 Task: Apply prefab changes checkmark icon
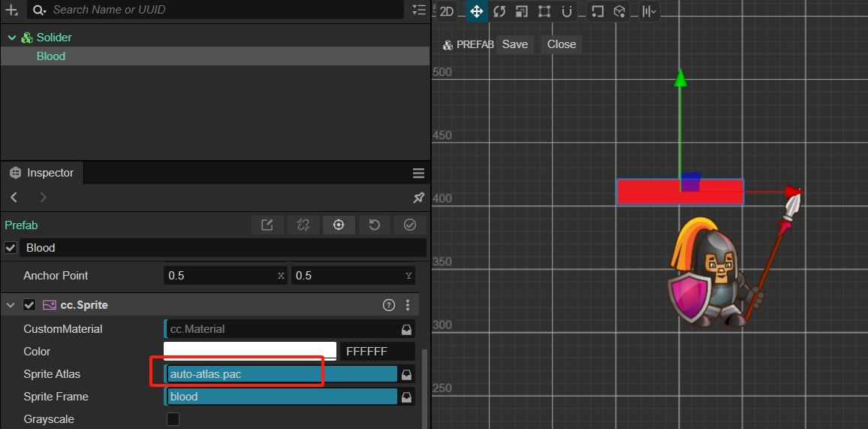410,225
